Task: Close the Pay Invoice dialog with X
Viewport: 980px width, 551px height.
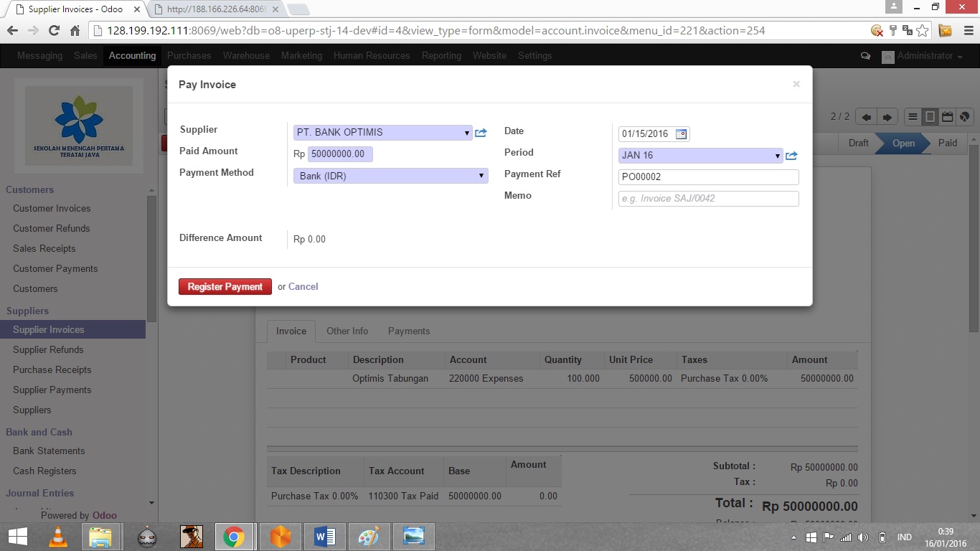Action: 796,84
